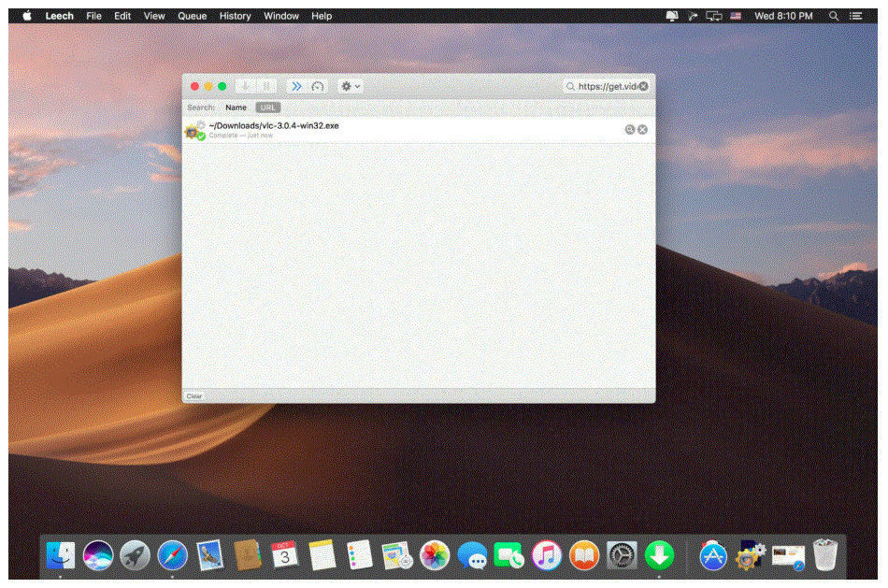Open the File menu
The width and height of the screenshot is (888, 588).
coord(94,16)
